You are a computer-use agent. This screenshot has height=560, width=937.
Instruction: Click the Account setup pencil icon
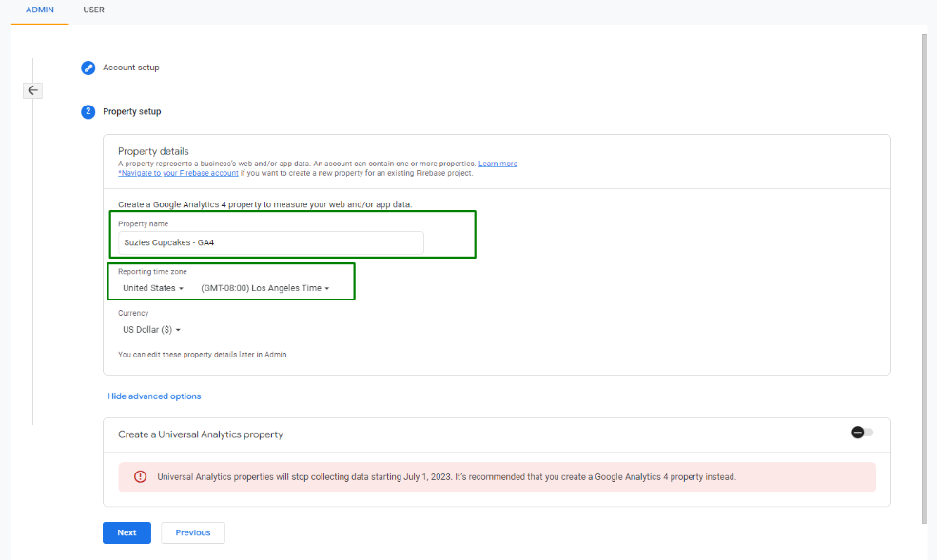point(88,68)
